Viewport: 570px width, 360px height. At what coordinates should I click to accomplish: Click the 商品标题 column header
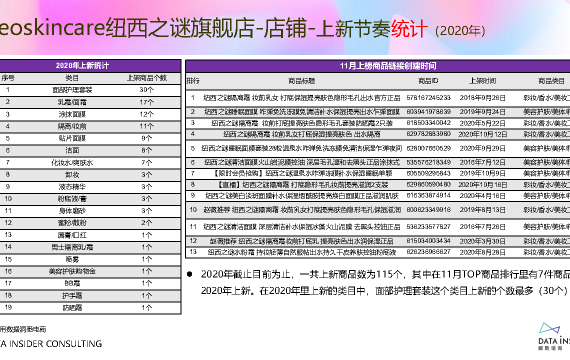[x=301, y=81]
